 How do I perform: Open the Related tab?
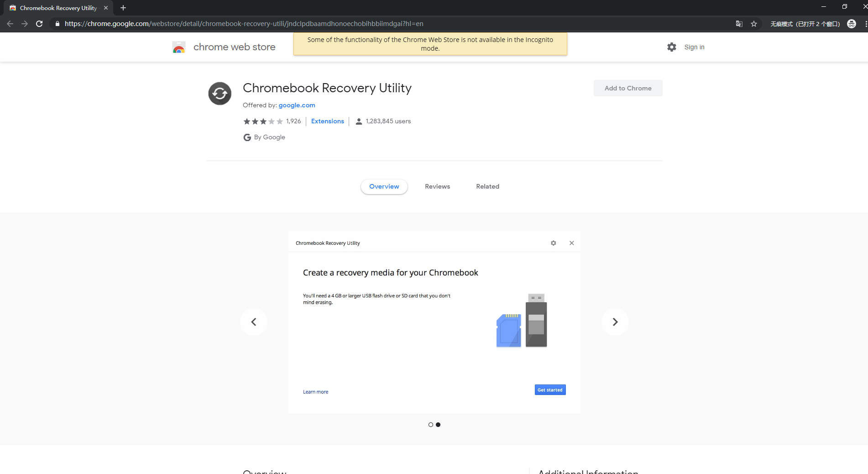click(x=487, y=186)
